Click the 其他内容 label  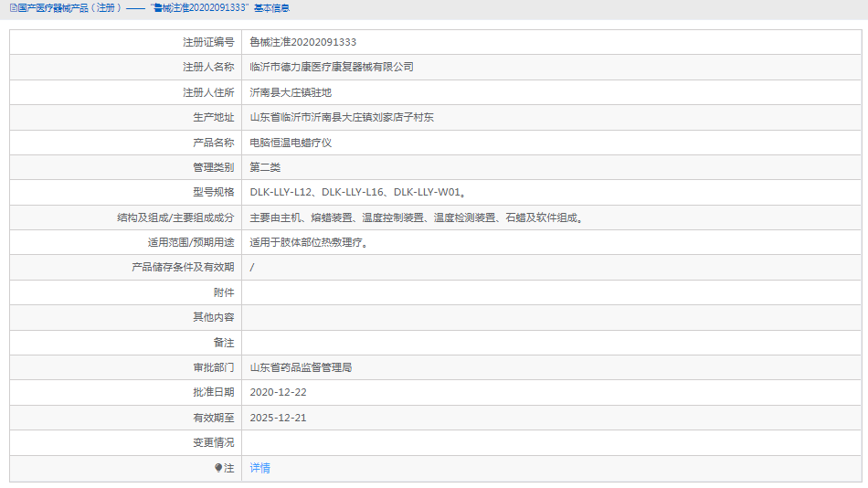214,317
